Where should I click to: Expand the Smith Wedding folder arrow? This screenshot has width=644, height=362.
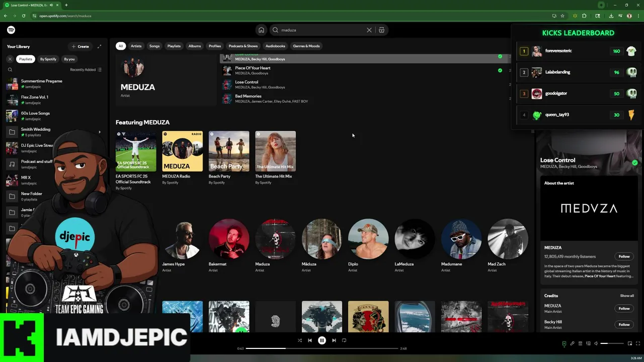100,132
